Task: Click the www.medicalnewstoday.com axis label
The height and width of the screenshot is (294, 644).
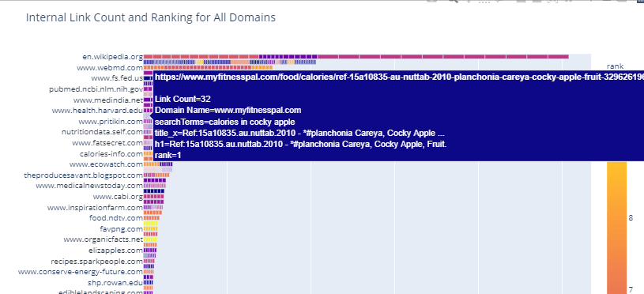Action: [89, 186]
